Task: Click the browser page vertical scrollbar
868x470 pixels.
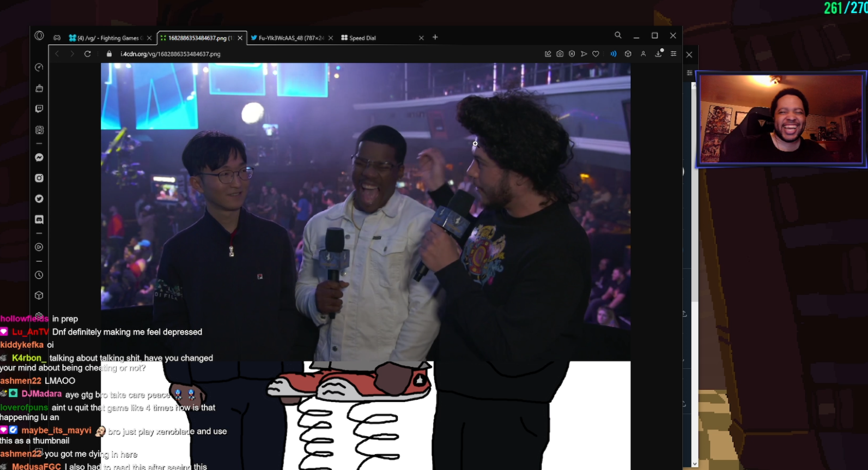Action: (694, 196)
